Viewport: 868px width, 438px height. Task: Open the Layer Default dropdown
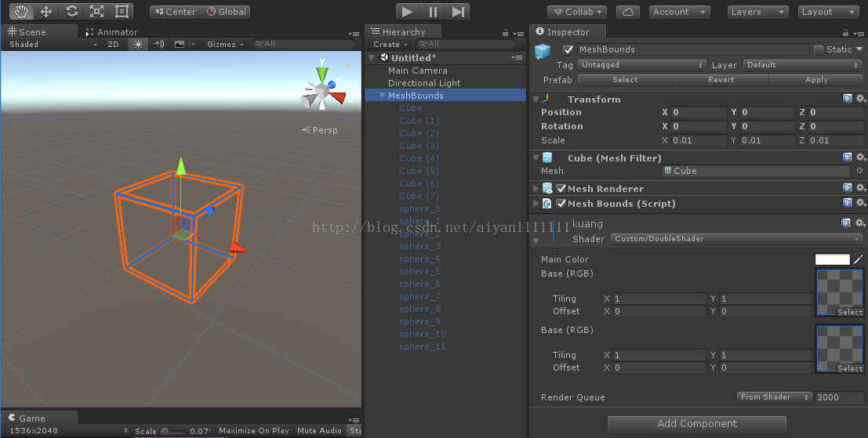coord(802,65)
